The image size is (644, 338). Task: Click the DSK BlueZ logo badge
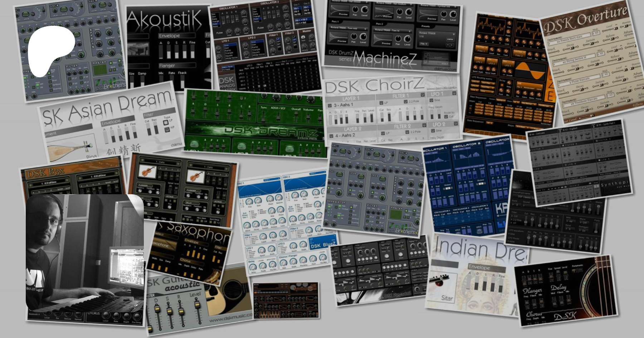(323, 245)
